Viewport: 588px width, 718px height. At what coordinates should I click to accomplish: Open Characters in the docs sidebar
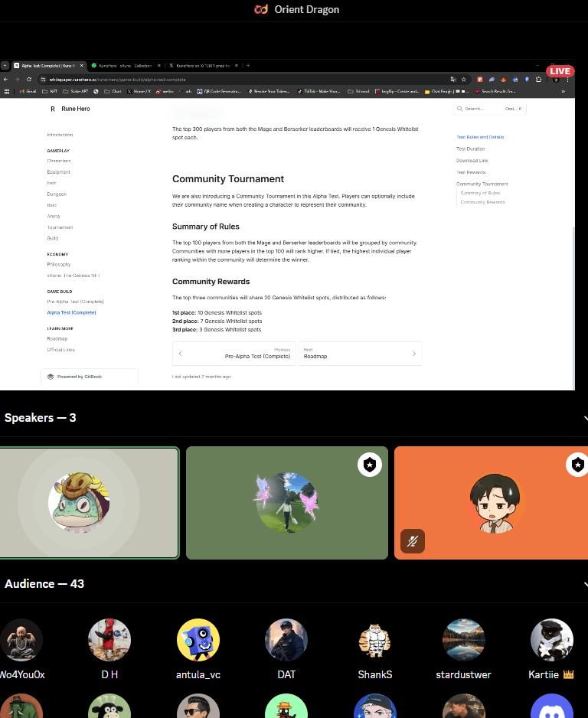pos(59,161)
